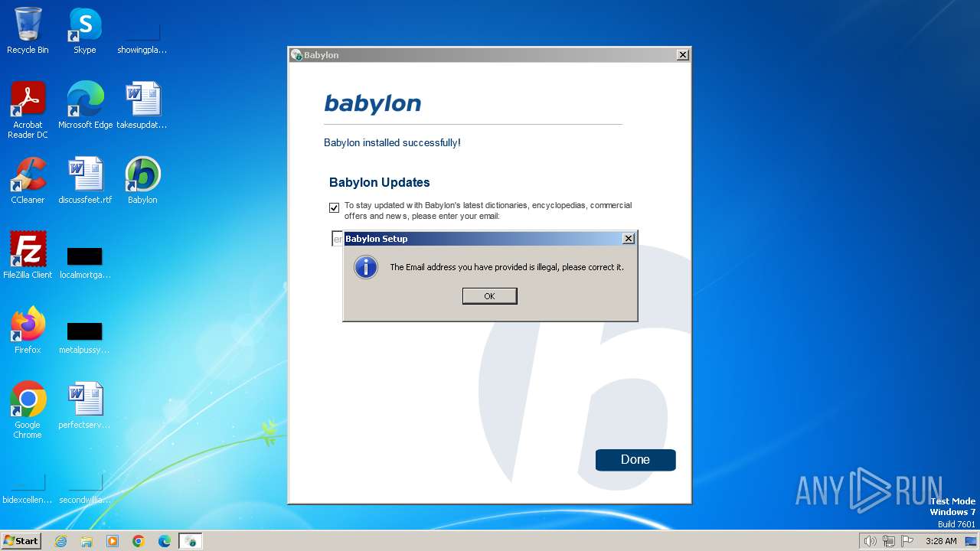
Task: Select the takesupdat... Word document
Action: pyautogui.click(x=142, y=106)
